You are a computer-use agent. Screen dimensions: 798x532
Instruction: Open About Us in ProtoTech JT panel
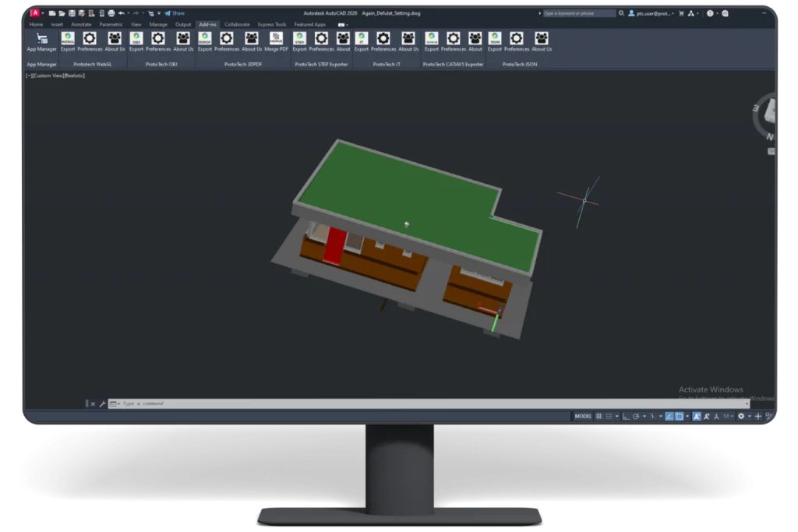click(x=409, y=39)
